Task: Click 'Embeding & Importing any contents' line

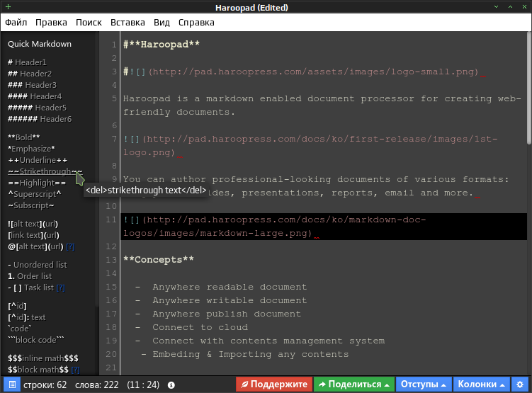Action: tap(250, 354)
